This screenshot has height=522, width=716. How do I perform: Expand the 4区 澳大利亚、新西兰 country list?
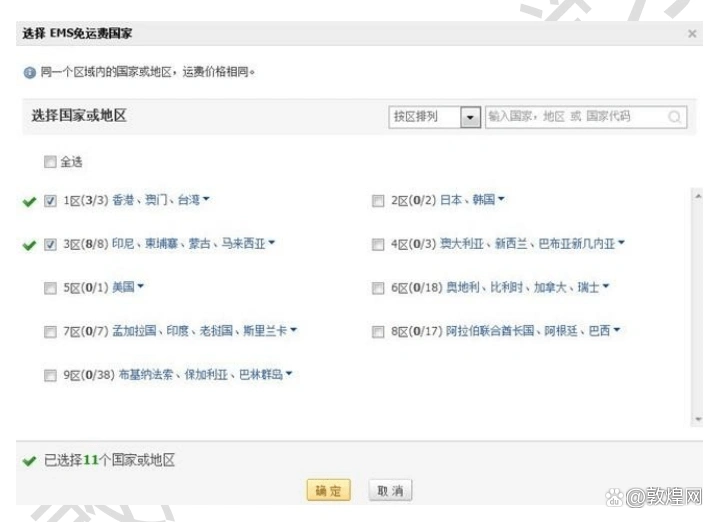621,243
